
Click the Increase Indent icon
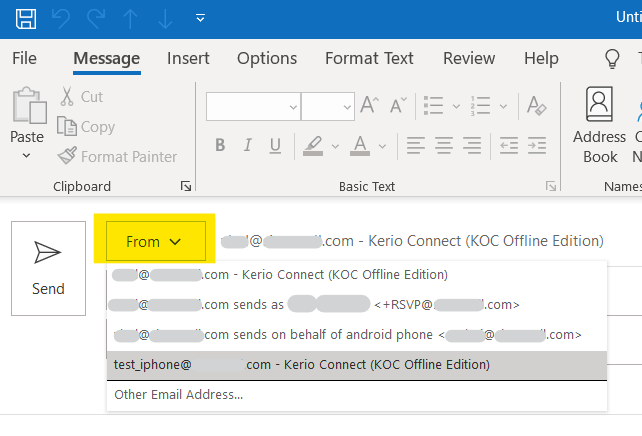tap(537, 145)
